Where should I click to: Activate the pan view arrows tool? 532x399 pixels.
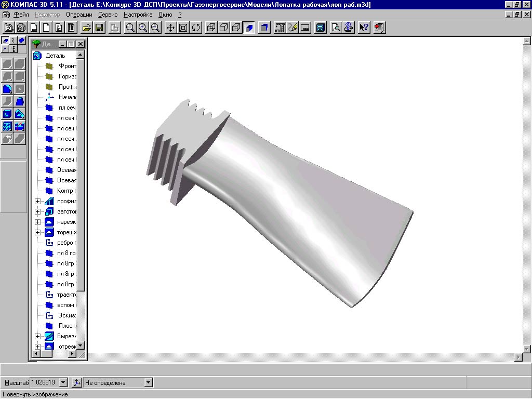tap(171, 28)
